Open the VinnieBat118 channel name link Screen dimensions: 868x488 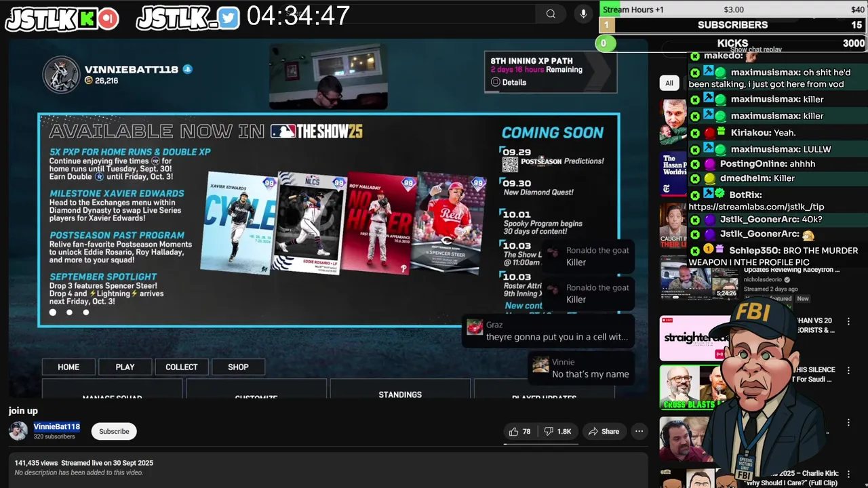click(x=57, y=427)
